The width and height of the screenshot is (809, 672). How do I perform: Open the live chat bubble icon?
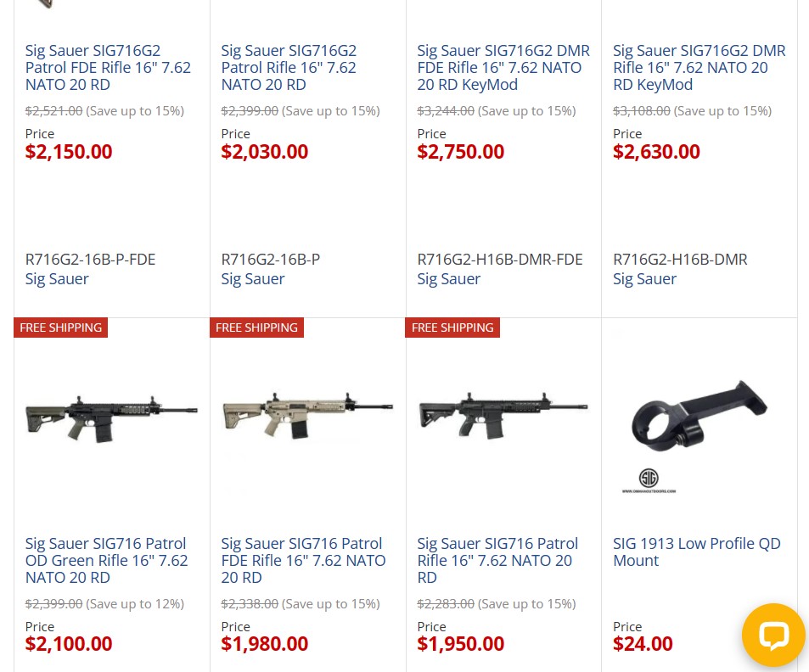[x=773, y=635]
